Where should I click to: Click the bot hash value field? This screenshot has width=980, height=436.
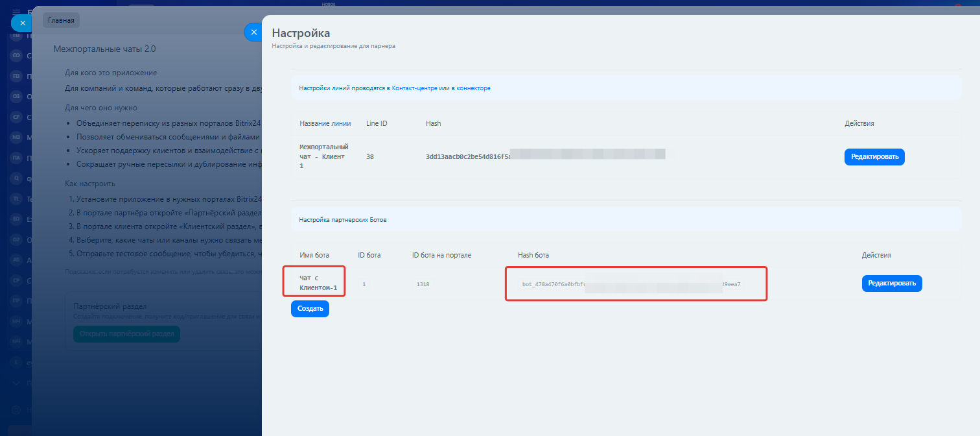[632, 284]
